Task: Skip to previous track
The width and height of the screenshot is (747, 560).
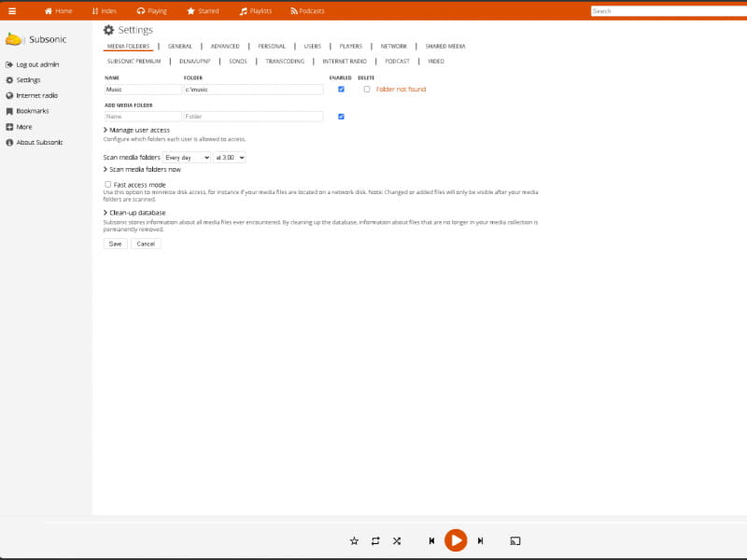Action: 431,541
